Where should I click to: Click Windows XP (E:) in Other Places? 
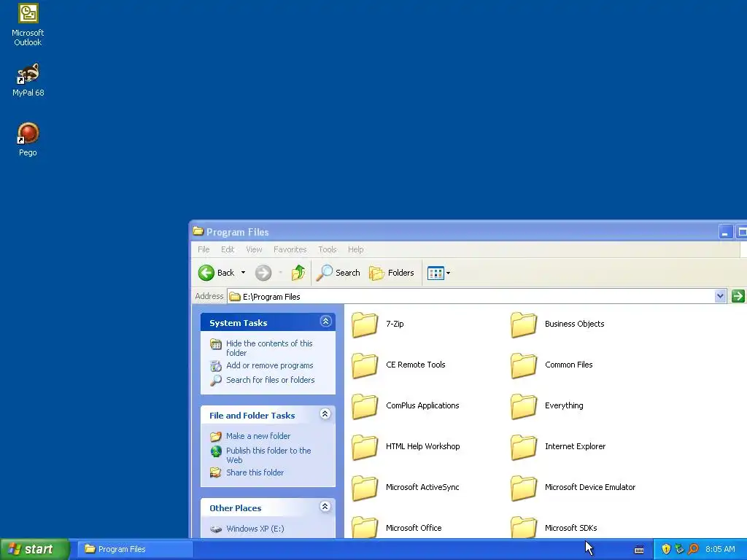pyautogui.click(x=255, y=529)
